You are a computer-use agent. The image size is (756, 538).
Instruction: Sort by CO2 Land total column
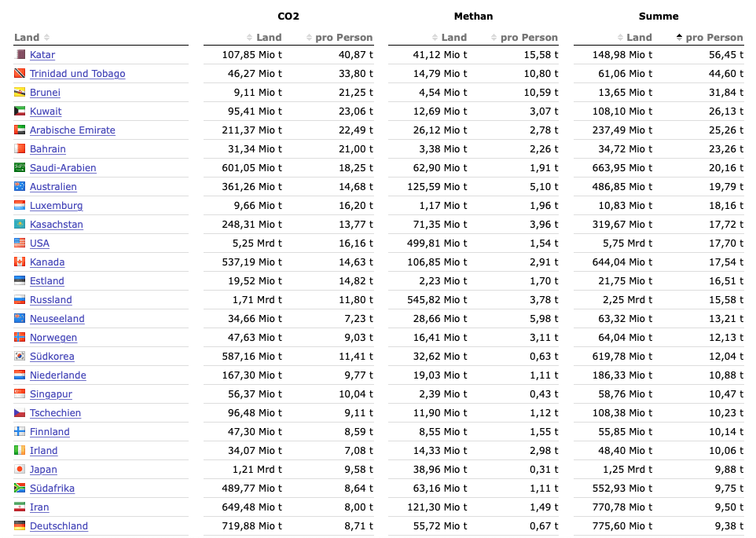tap(264, 38)
